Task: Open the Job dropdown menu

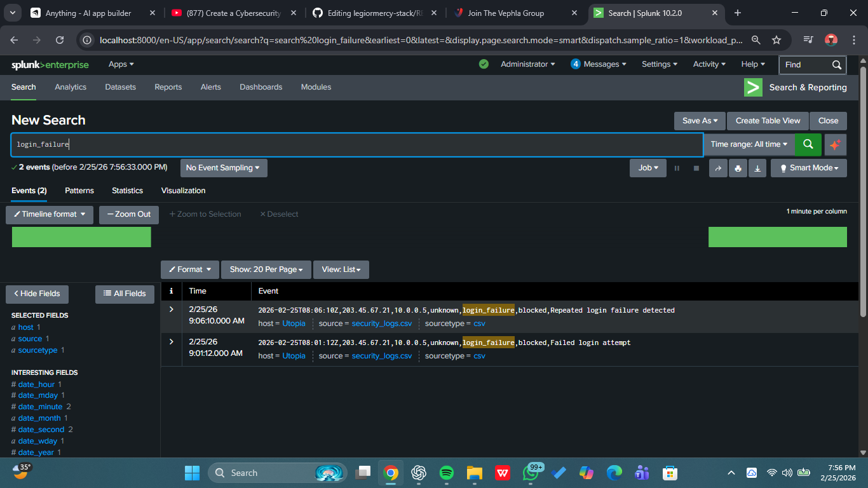Action: pos(648,168)
